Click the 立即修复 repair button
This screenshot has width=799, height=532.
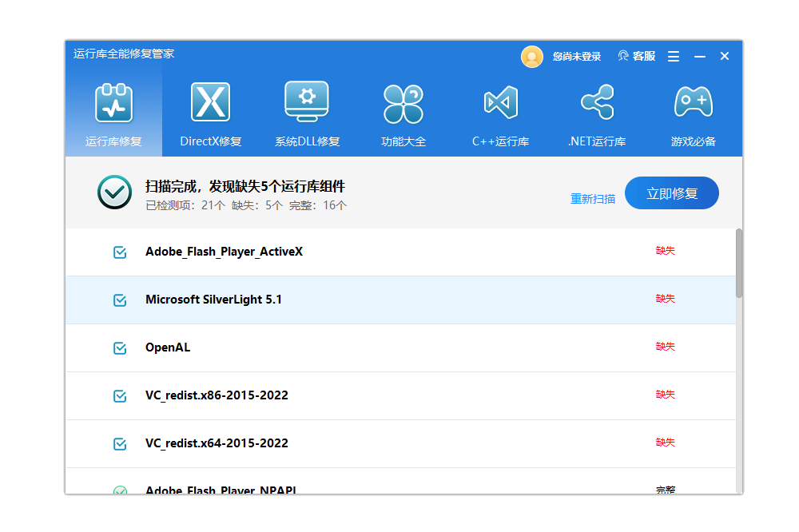tap(671, 193)
